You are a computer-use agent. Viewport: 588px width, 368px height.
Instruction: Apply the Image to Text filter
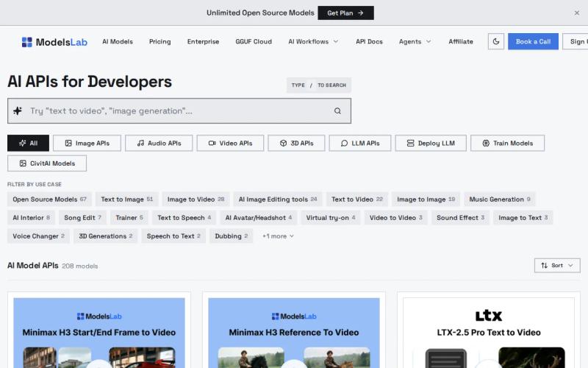pyautogui.click(x=523, y=218)
